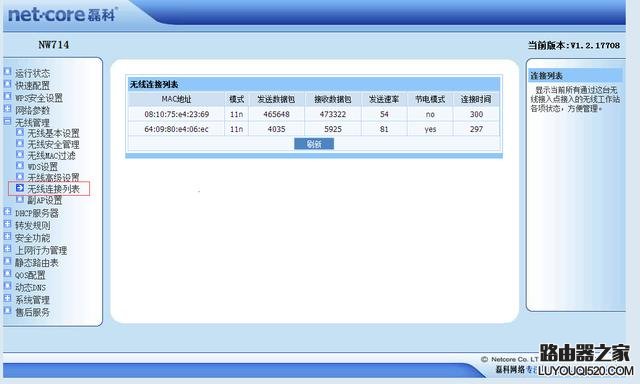
Task: Expand the 安全功能 plus icon
Action: coord(7,236)
